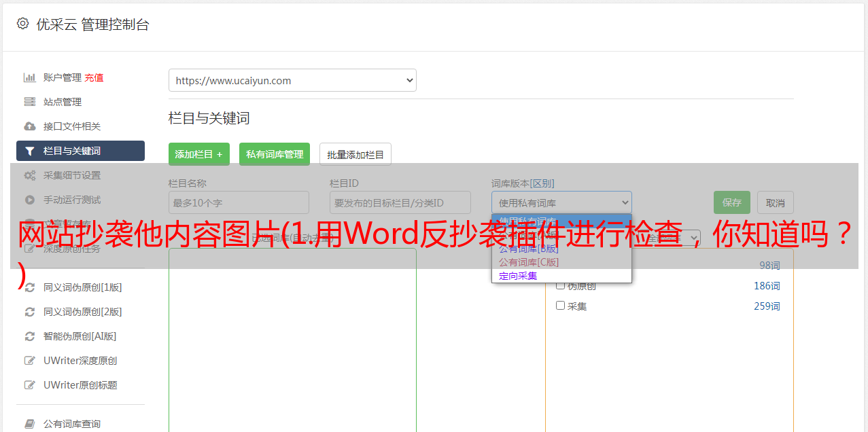Click the book icon for 公有词库查询

[30, 424]
